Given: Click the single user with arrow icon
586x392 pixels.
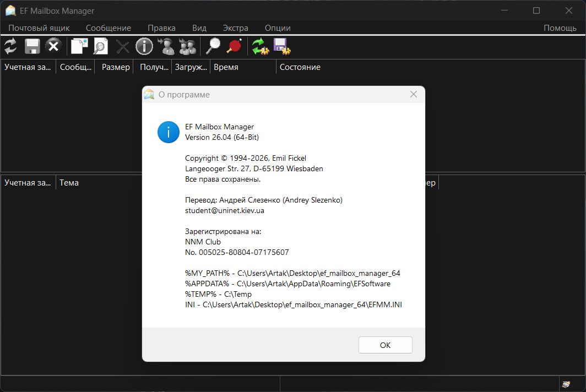Looking at the screenshot, I should pos(166,46).
